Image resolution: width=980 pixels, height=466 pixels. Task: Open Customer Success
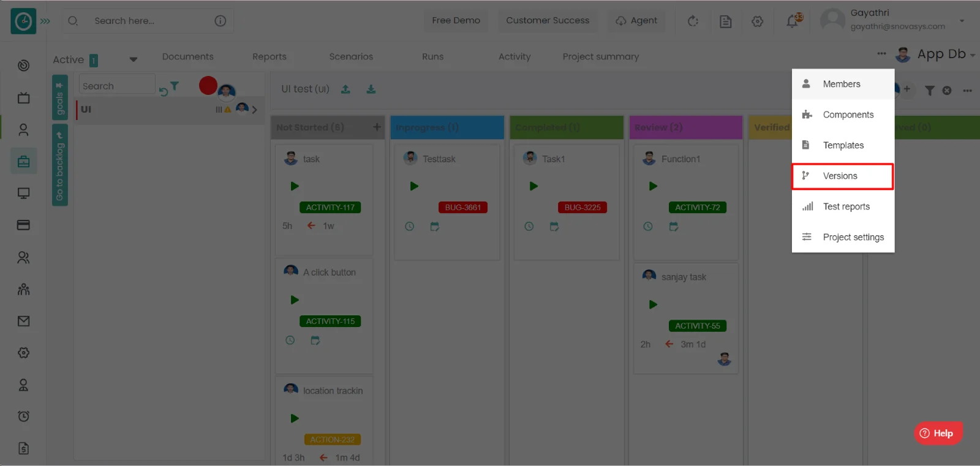pyautogui.click(x=548, y=20)
